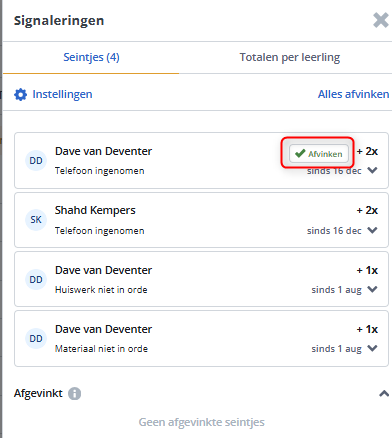Click the Alles afvinken link

click(x=353, y=94)
